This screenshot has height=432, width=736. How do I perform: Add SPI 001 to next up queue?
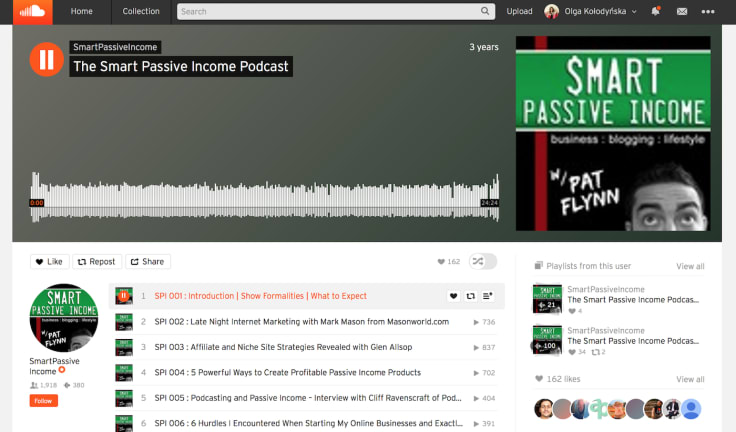487,296
